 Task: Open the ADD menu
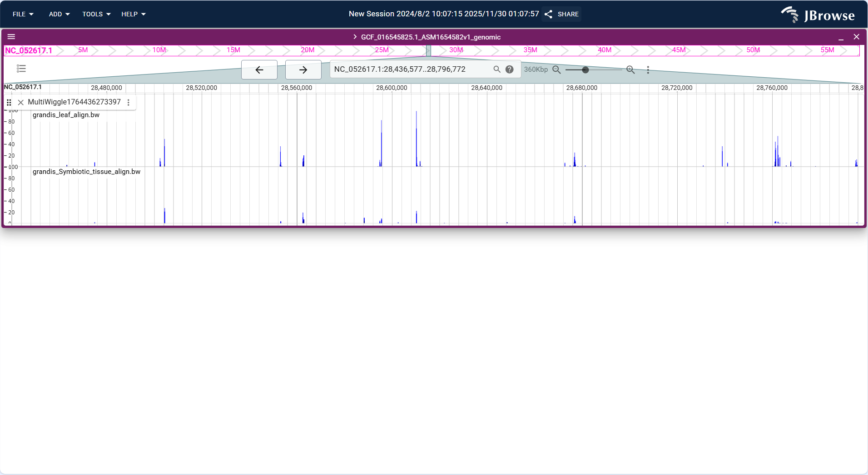(x=59, y=14)
